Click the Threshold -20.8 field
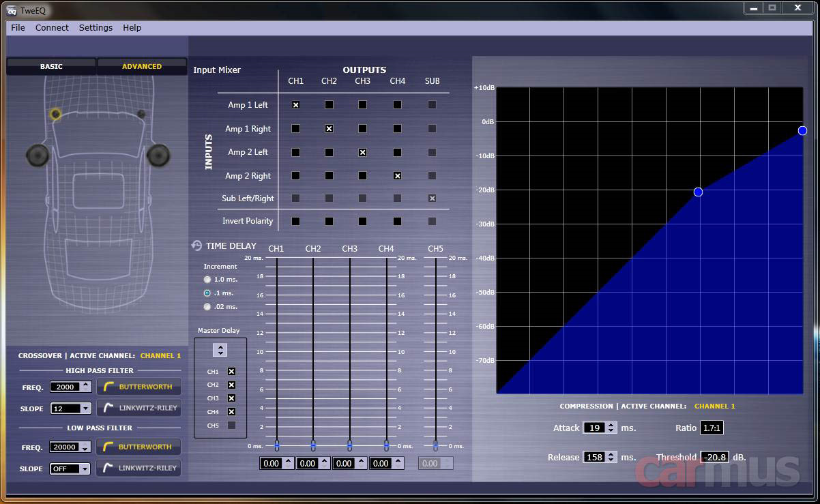Screen dimensions: 820x504 tap(714, 457)
